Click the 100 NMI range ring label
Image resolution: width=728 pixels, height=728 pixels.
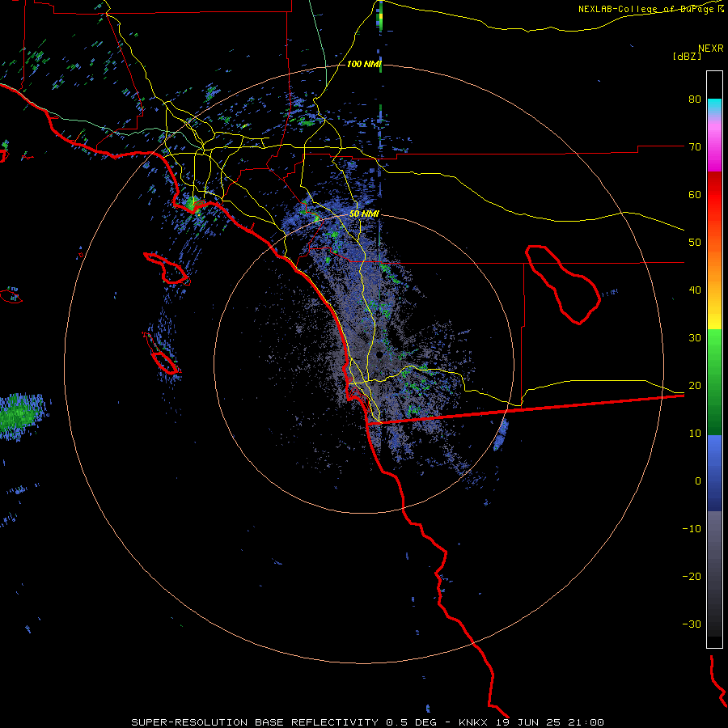click(363, 64)
